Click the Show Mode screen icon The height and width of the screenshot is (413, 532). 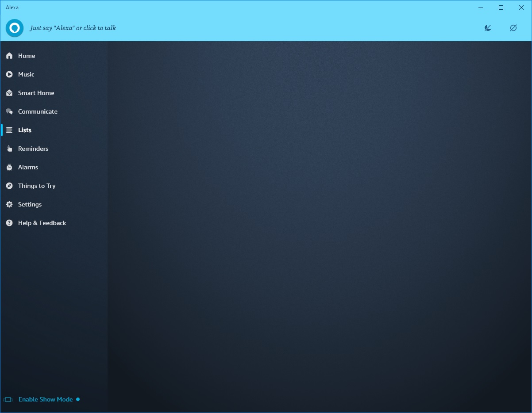[8, 399]
